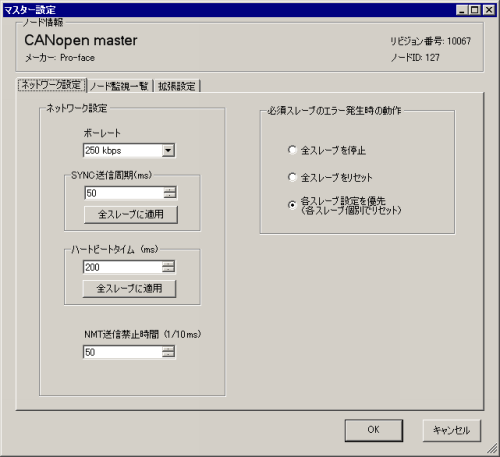The height and width of the screenshot is (457, 500).
Task: Decrease SYNC送信周期 value with down arrow
Action: (x=170, y=196)
